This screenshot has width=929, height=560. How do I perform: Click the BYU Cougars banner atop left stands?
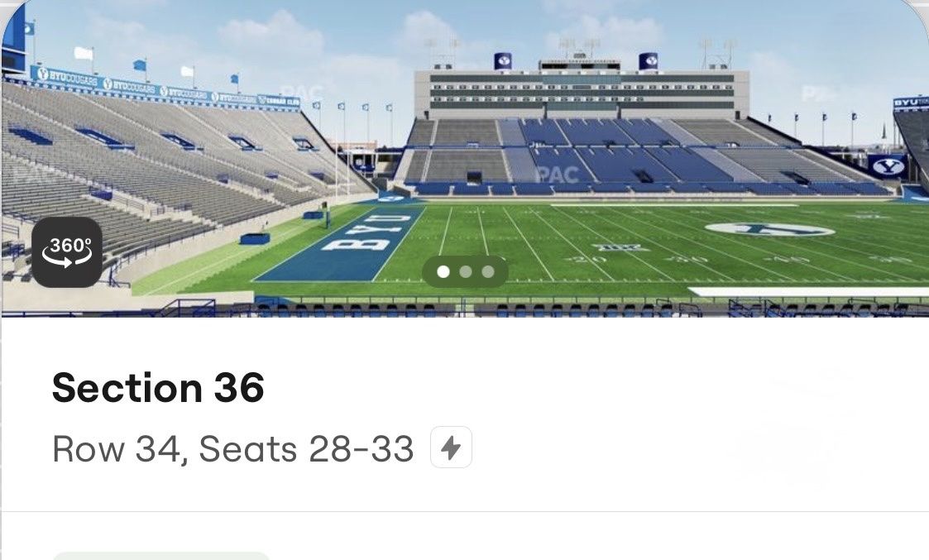pyautogui.click(x=165, y=87)
